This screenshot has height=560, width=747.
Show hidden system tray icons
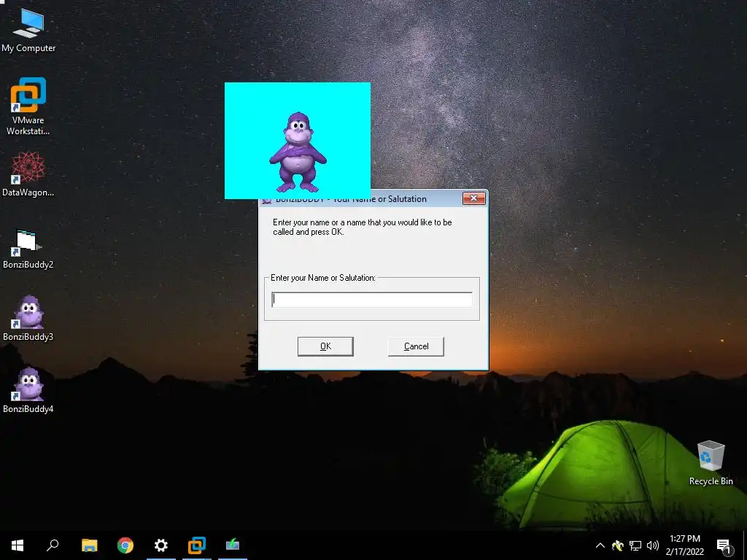[x=600, y=545]
